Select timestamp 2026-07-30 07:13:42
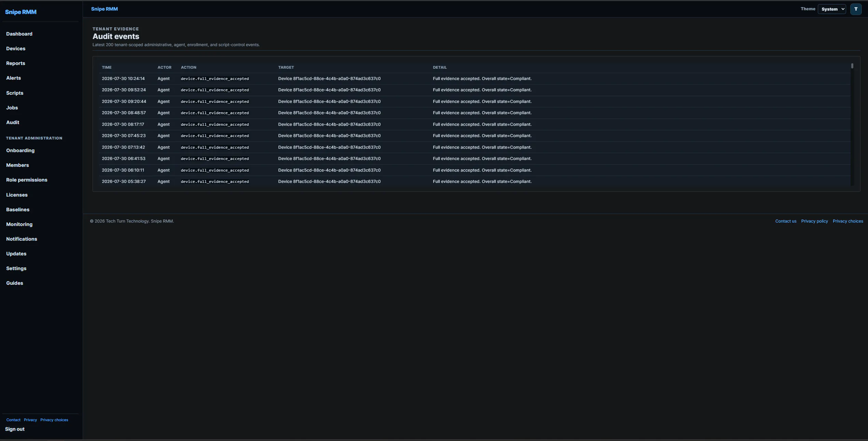The height and width of the screenshot is (441, 868). [123, 147]
